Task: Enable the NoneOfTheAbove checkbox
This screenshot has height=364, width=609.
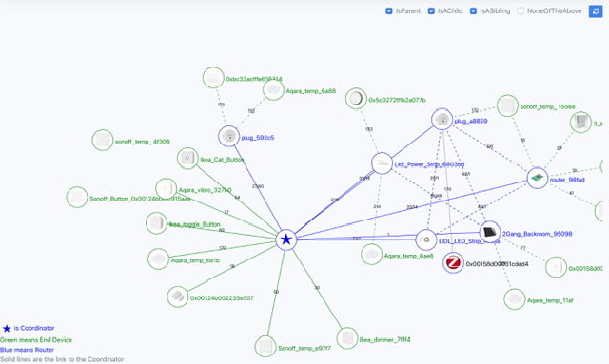Action: pyautogui.click(x=521, y=10)
